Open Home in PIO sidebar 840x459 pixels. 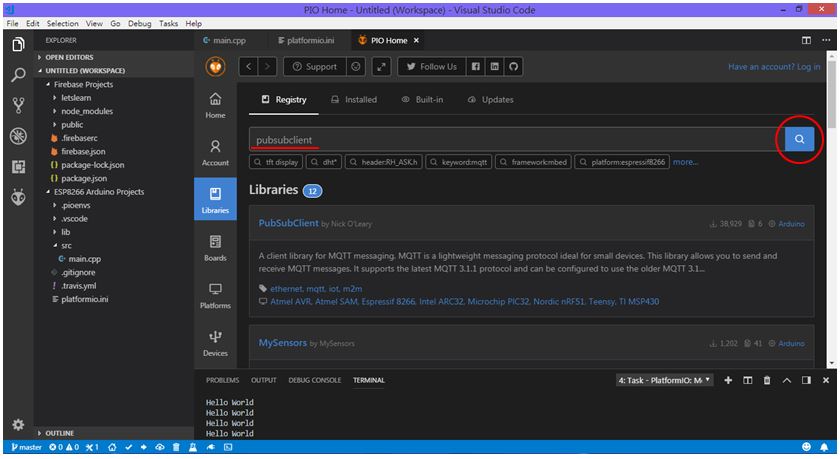pos(215,105)
